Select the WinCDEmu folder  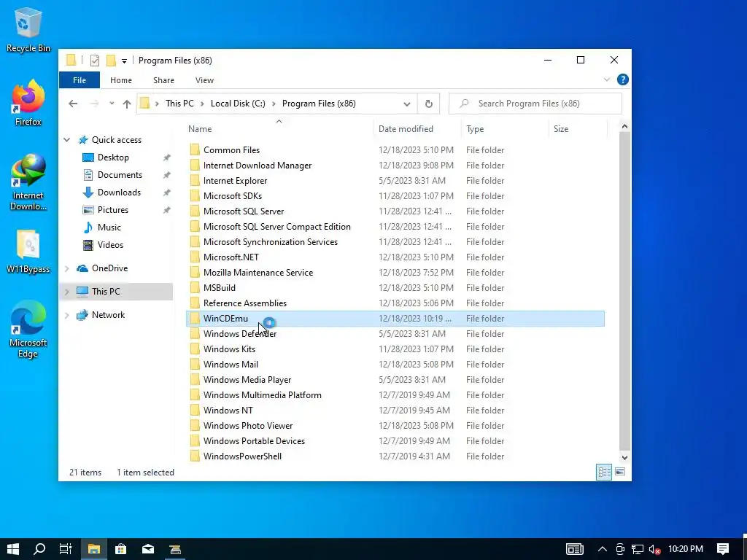click(x=395, y=319)
